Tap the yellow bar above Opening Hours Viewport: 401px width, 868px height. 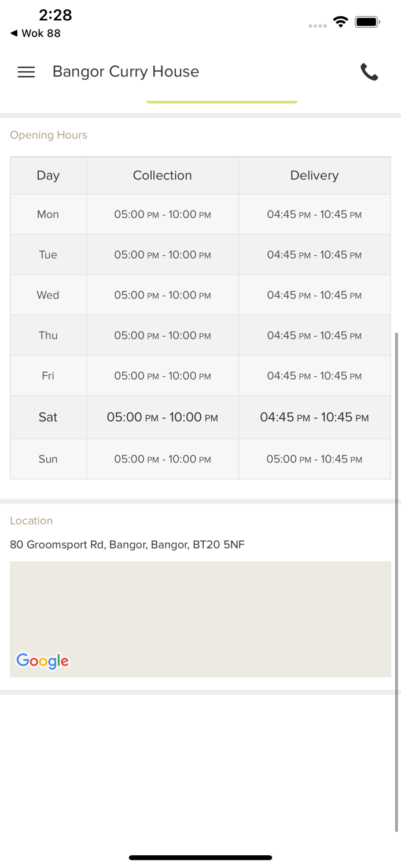tap(222, 102)
